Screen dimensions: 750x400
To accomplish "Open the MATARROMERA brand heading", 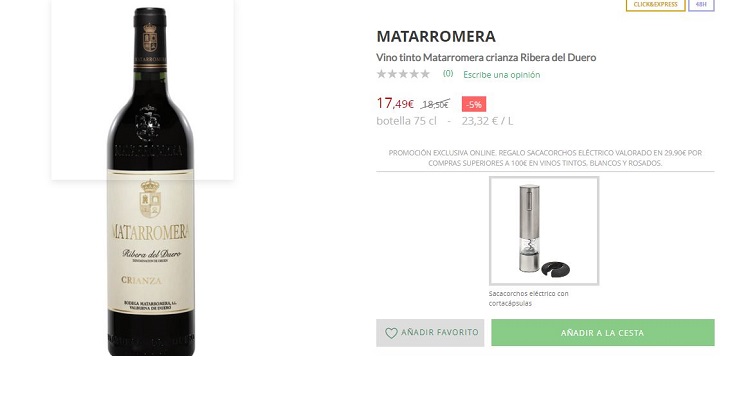I will coord(436,37).
